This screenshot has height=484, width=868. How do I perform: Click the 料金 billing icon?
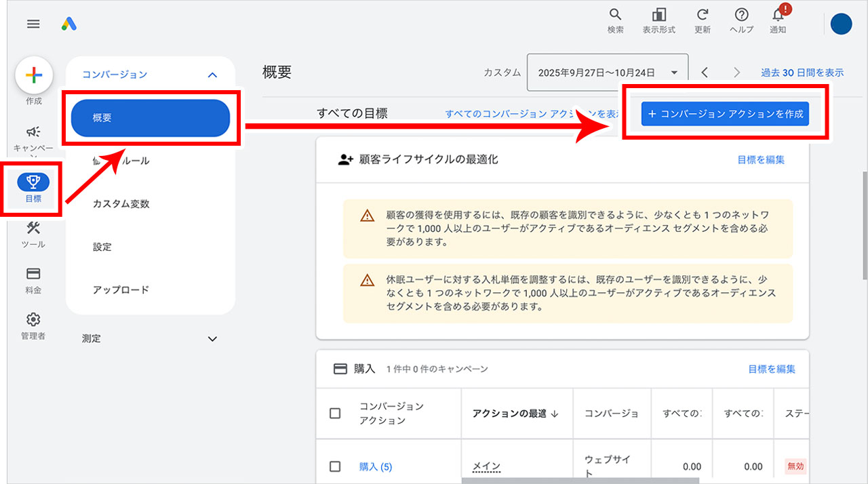pyautogui.click(x=33, y=275)
